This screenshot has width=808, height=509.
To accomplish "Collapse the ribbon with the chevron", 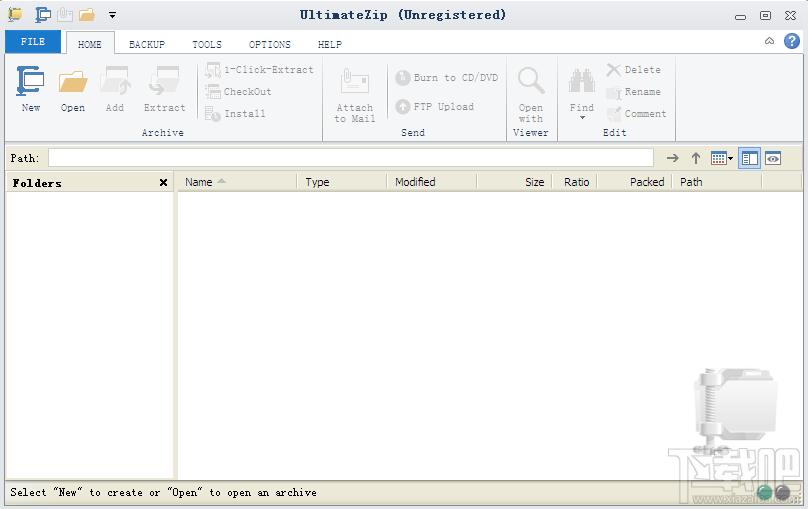I will 769,41.
